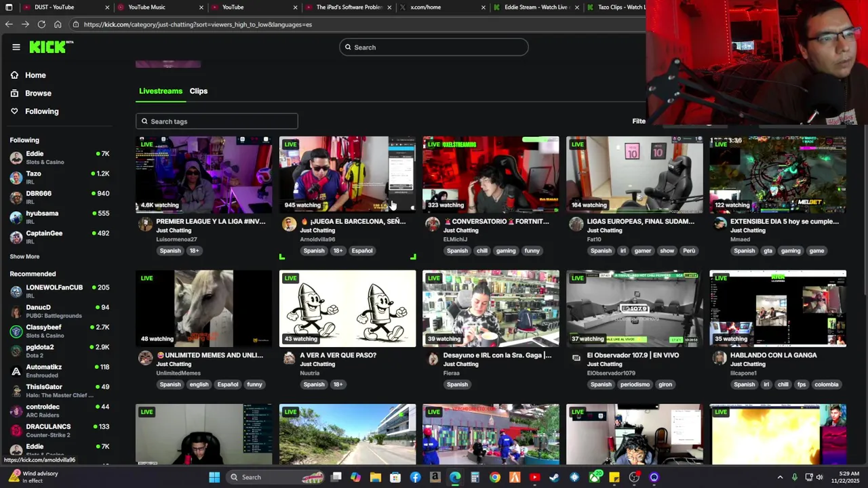Open Wind advisory weather widget

[x=33, y=477]
